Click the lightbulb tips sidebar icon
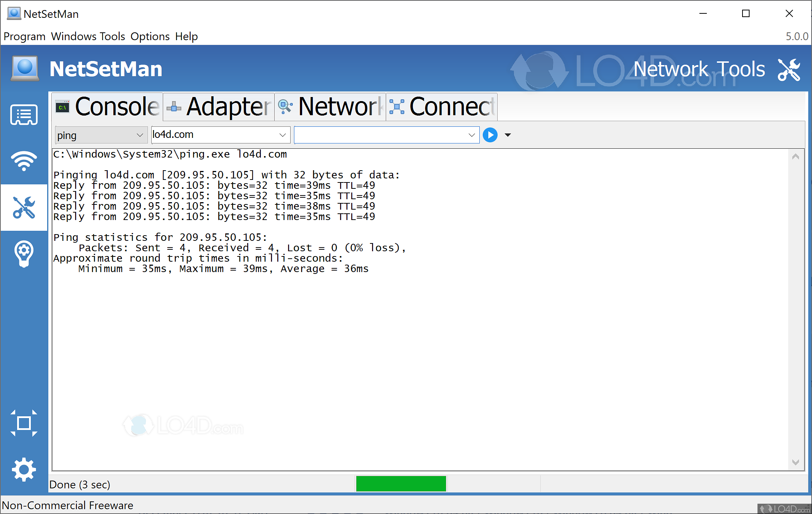The image size is (812, 514). (x=24, y=254)
